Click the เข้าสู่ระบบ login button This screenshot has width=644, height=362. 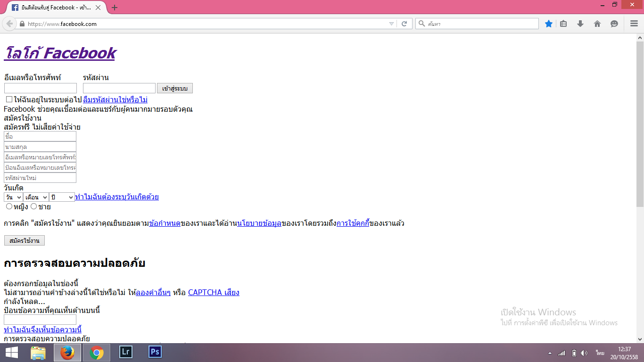175,88
